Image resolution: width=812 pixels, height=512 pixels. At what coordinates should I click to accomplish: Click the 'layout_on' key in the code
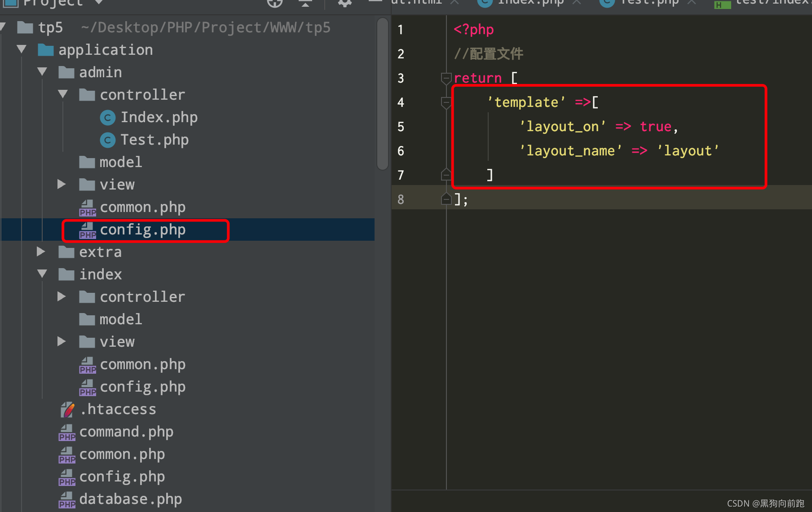(562, 127)
